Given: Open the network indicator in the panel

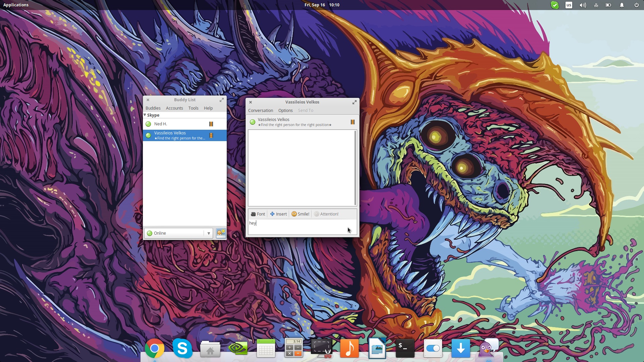Looking at the screenshot, I should [596, 5].
